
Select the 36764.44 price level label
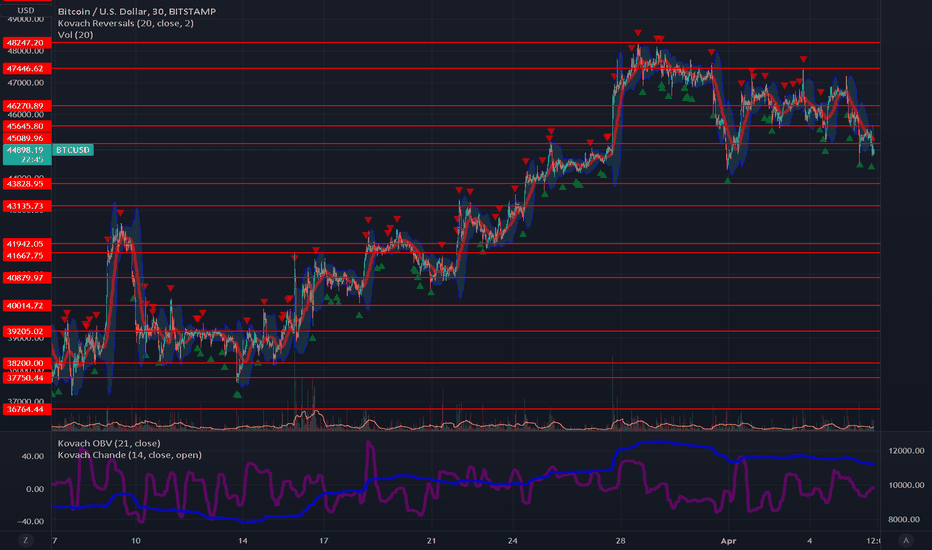pyautogui.click(x=27, y=409)
